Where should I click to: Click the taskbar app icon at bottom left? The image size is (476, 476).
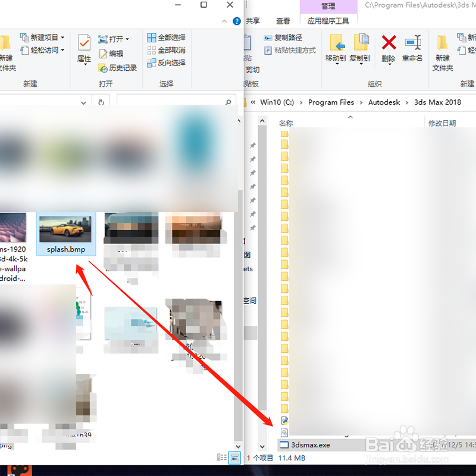point(20,470)
